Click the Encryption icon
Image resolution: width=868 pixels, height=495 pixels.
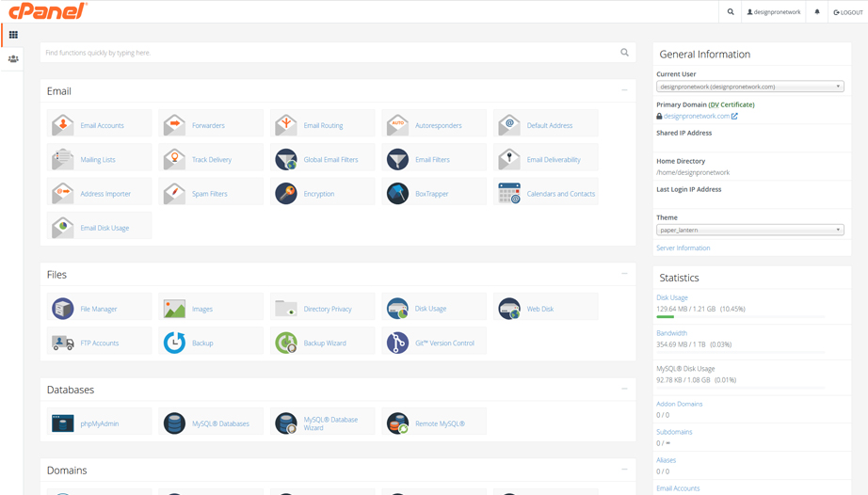pos(286,194)
